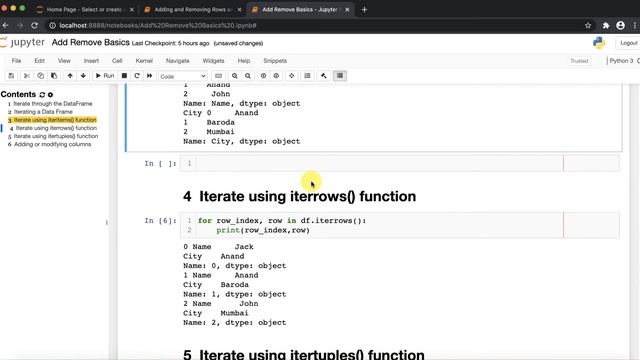Click the hammer code-prettify icon
Screen dimensions: 640x360
(x=324, y=76)
